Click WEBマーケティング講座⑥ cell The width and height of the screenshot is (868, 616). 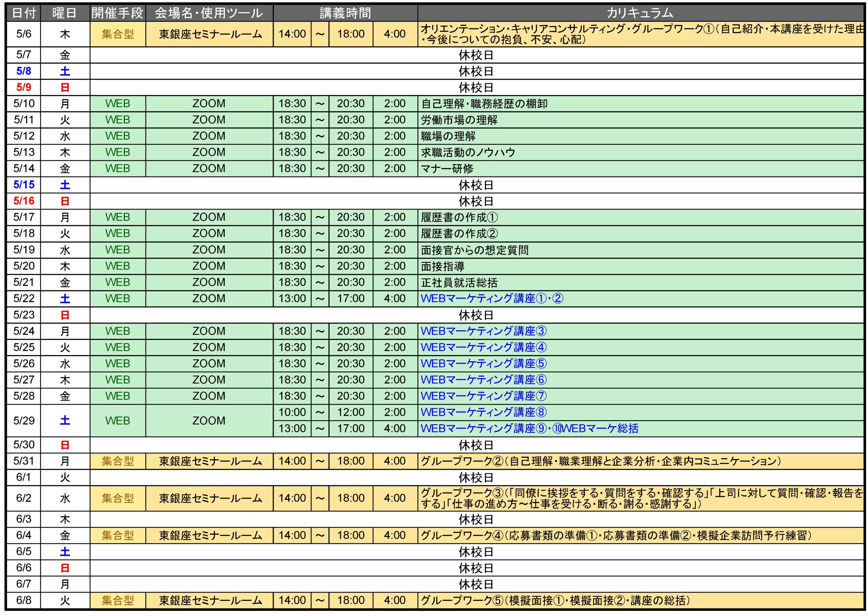coord(640,380)
